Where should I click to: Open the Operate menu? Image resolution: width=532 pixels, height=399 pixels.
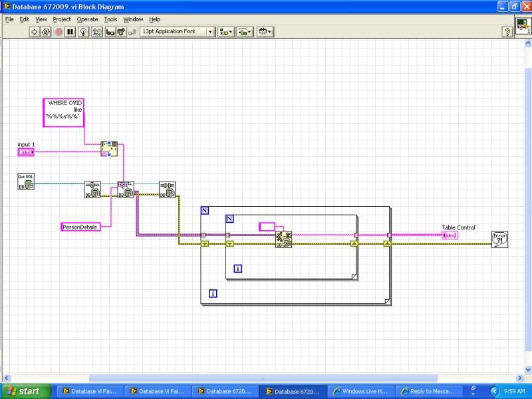click(87, 19)
